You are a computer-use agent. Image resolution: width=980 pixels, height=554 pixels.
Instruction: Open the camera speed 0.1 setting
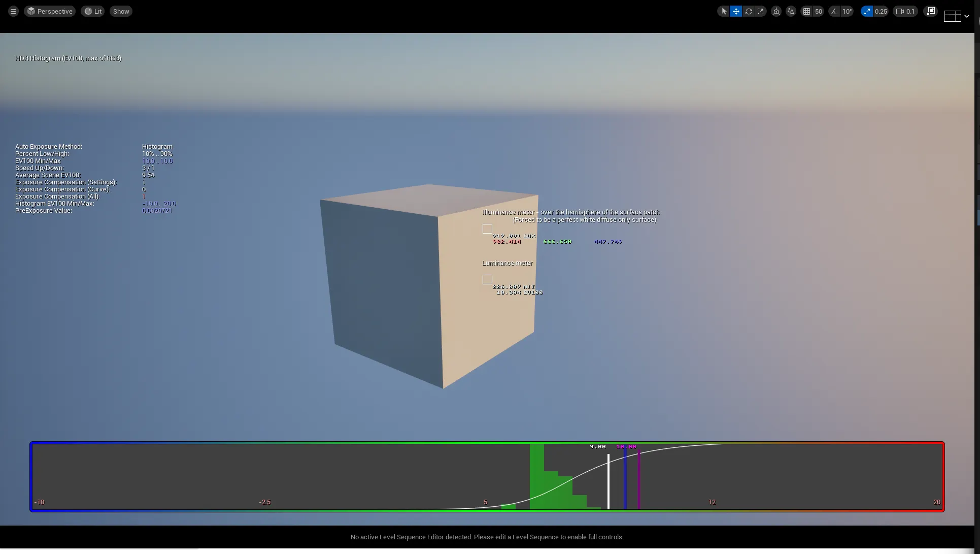click(906, 11)
